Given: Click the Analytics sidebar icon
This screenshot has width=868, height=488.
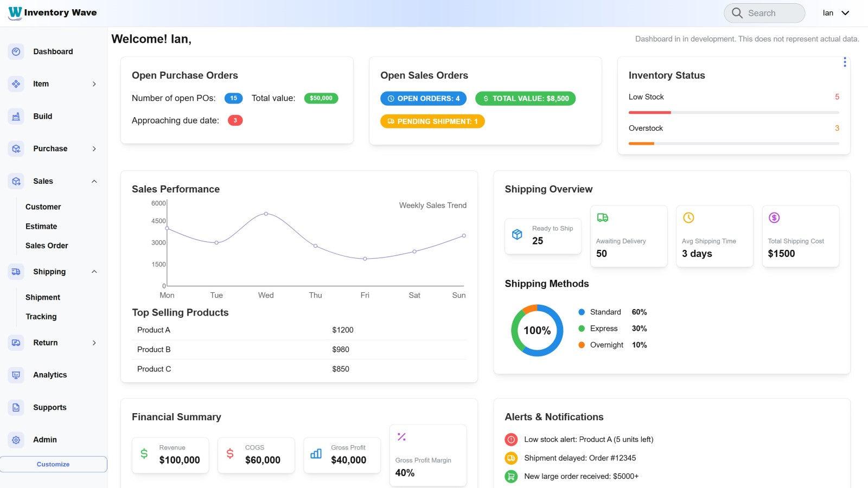Looking at the screenshot, I should (x=16, y=375).
